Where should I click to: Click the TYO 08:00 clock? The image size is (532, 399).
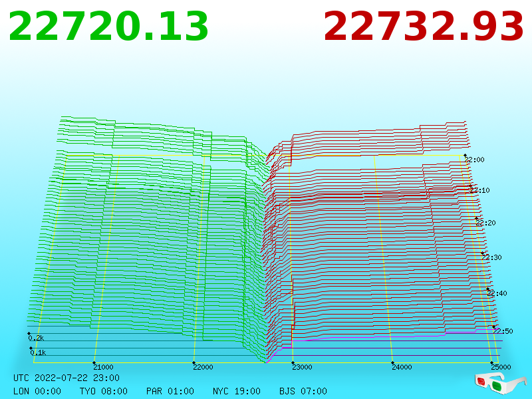coord(104,391)
